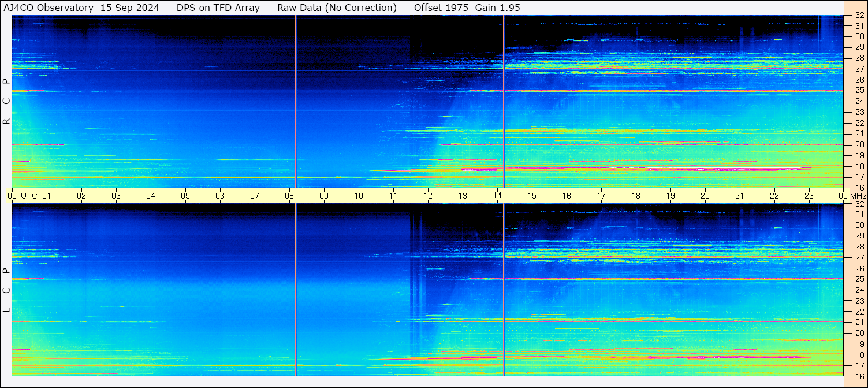
Task: Click the LCP panel axis label
Action: tap(6, 290)
